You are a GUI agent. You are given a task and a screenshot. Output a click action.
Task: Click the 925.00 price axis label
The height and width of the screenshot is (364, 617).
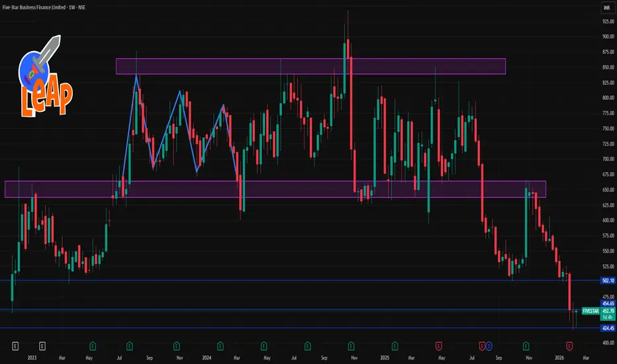coord(608,21)
